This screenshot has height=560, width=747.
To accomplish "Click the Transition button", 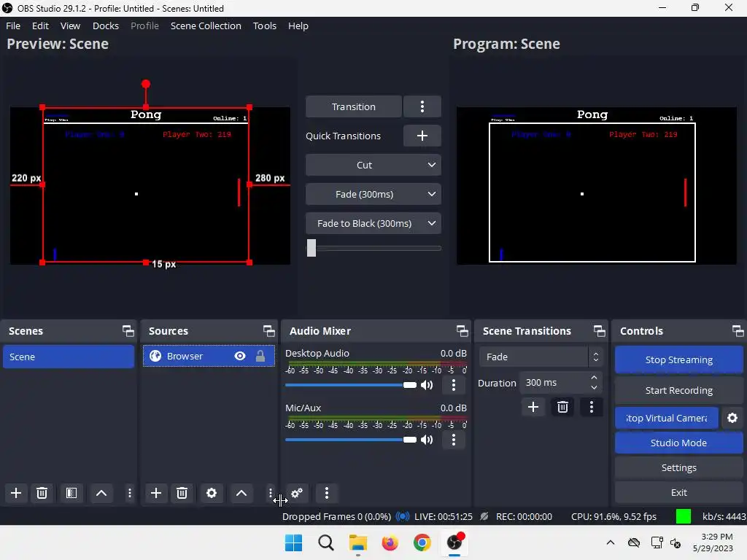I will tap(354, 106).
